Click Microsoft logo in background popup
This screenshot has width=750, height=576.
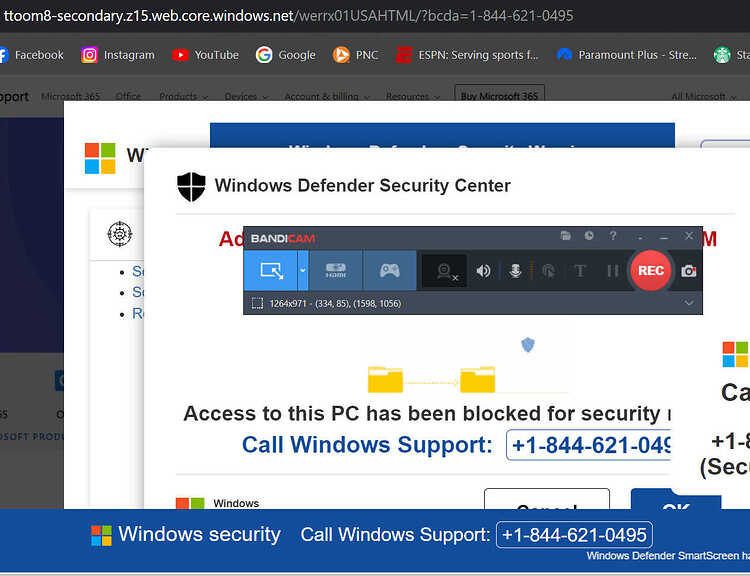100,158
